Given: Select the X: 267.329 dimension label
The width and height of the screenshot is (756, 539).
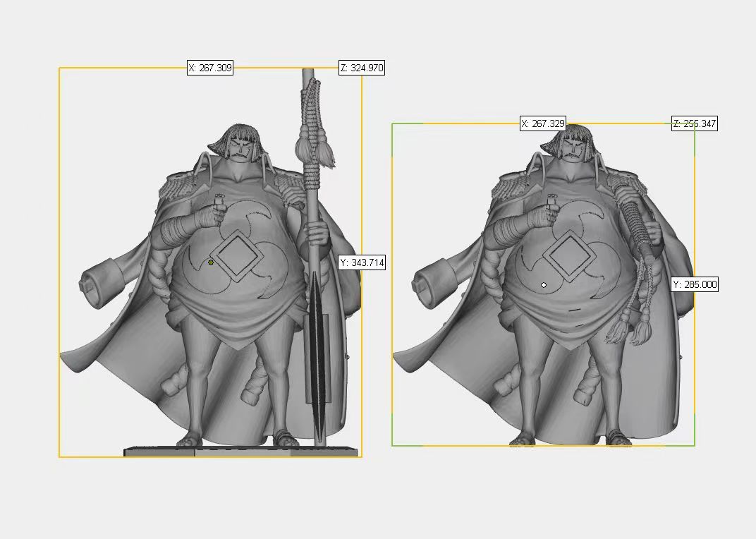Looking at the screenshot, I should [543, 123].
